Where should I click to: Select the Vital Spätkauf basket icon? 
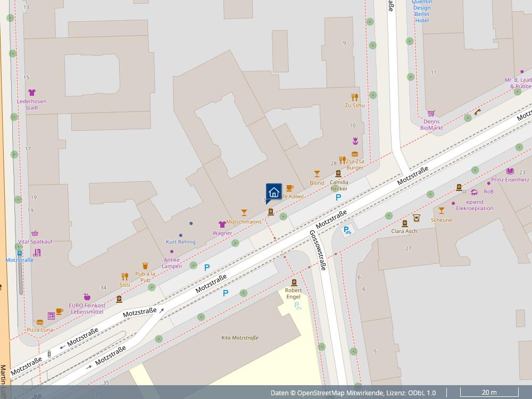click(x=35, y=233)
